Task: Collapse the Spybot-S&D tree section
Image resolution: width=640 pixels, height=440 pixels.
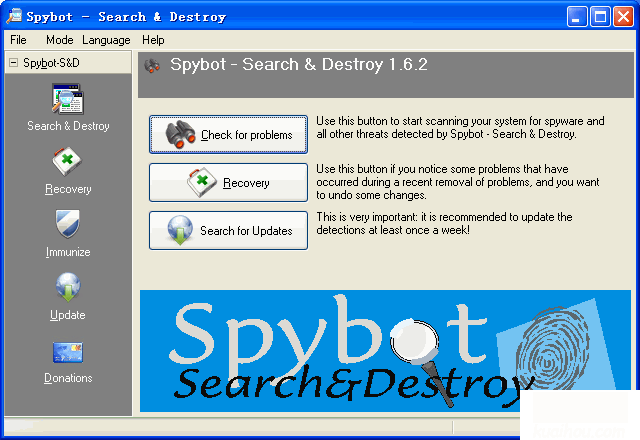Action: (x=13, y=62)
